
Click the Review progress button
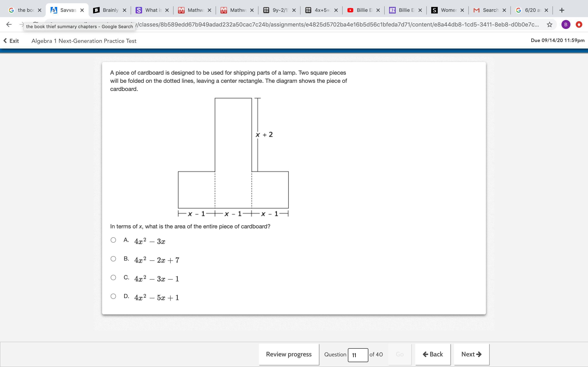[x=289, y=354]
